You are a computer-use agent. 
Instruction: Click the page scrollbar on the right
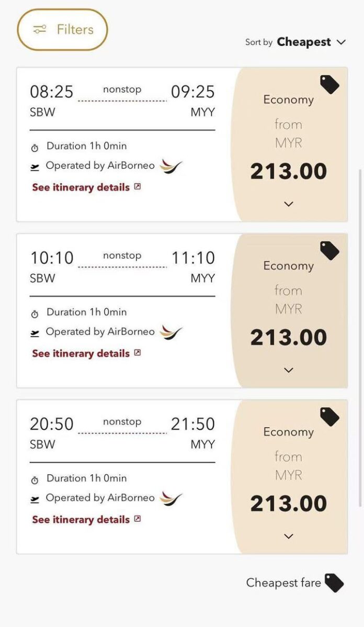[x=359, y=335]
